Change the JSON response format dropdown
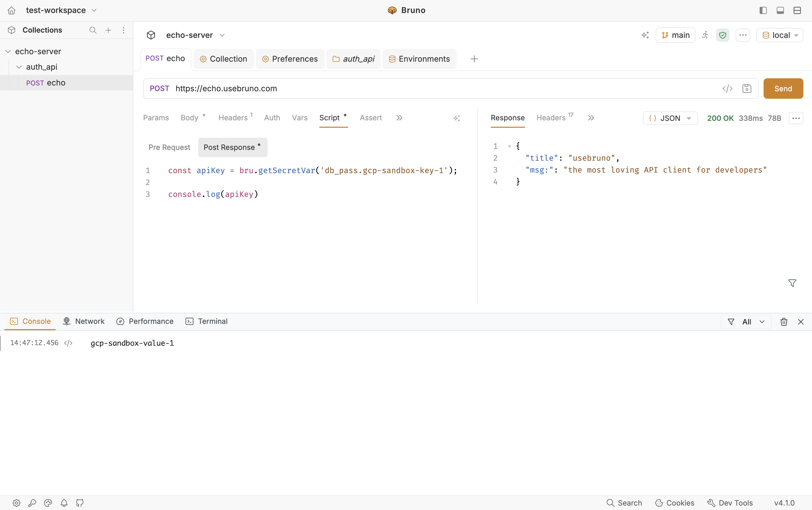 click(670, 118)
